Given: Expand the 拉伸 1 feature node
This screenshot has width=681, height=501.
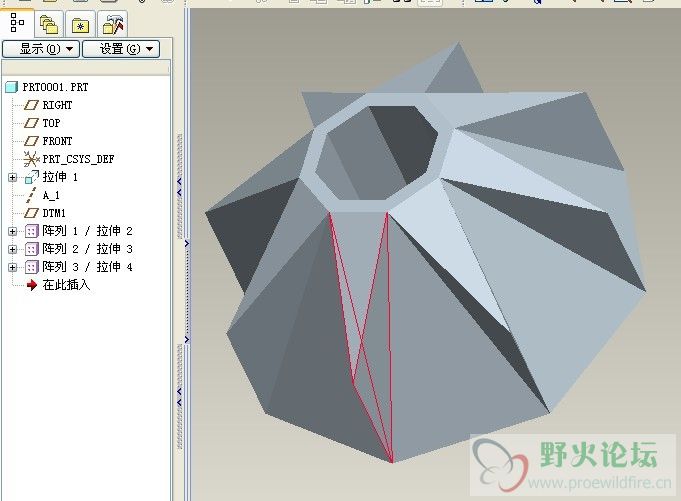Looking at the screenshot, I should pos(13,177).
